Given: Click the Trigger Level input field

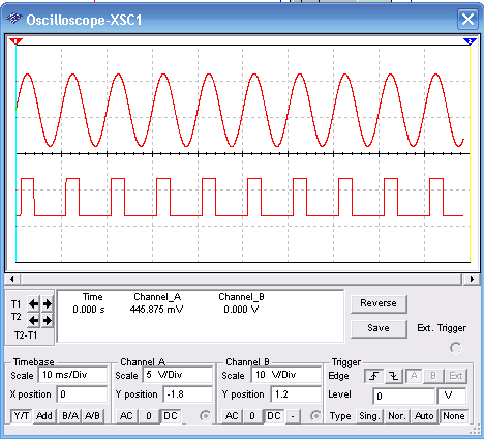Looking at the screenshot, I should point(403,396).
